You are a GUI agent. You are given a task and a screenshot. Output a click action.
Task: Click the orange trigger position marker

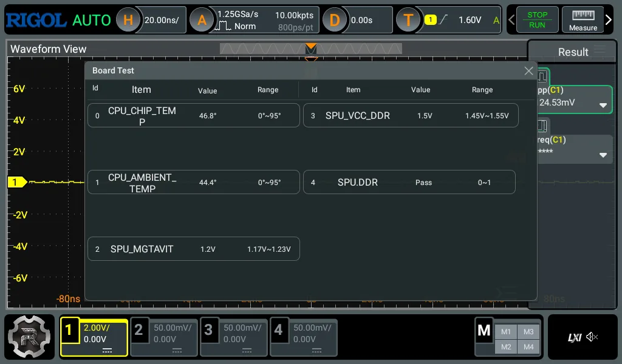click(x=311, y=47)
